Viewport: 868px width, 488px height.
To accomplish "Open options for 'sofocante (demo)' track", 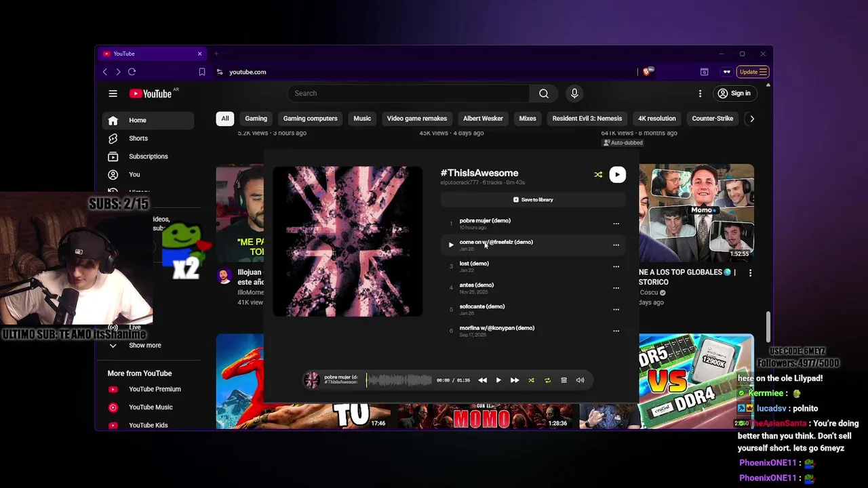I will point(616,310).
